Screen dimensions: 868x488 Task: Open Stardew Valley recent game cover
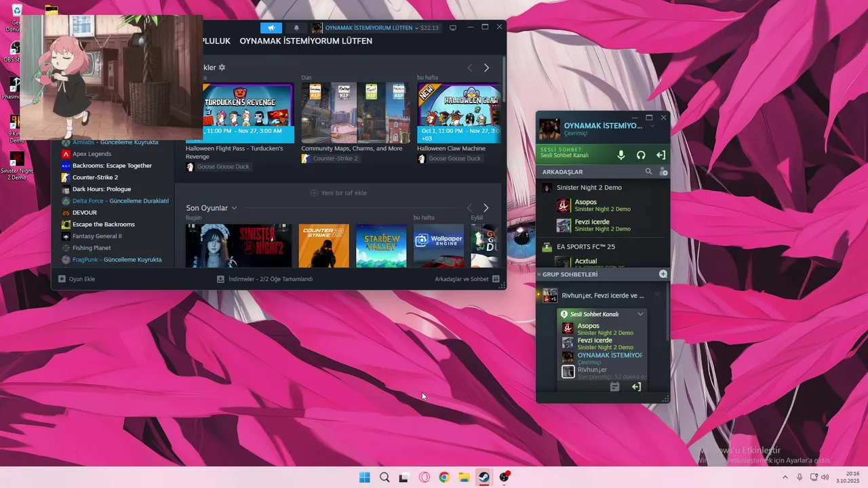381,245
